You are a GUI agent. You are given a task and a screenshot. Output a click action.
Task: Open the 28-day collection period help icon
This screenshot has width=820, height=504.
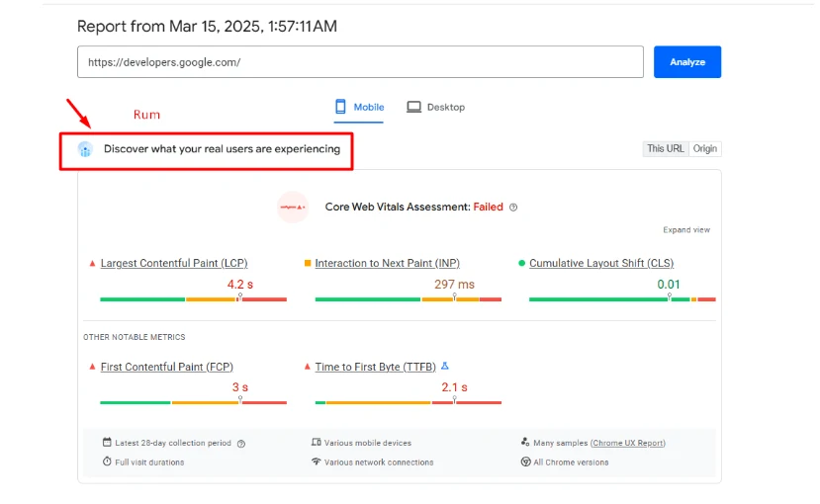241,444
